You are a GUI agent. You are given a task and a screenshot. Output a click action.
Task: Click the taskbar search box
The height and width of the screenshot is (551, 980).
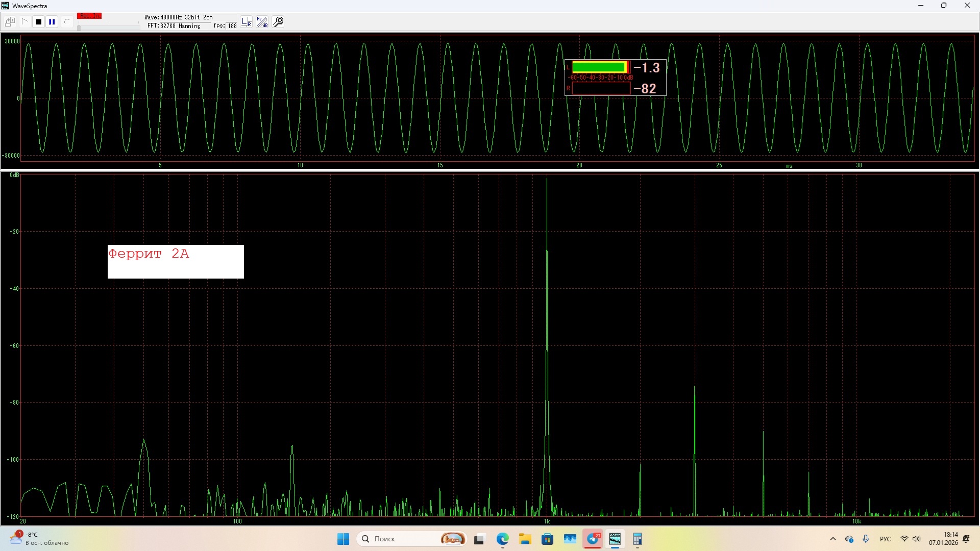pos(403,539)
